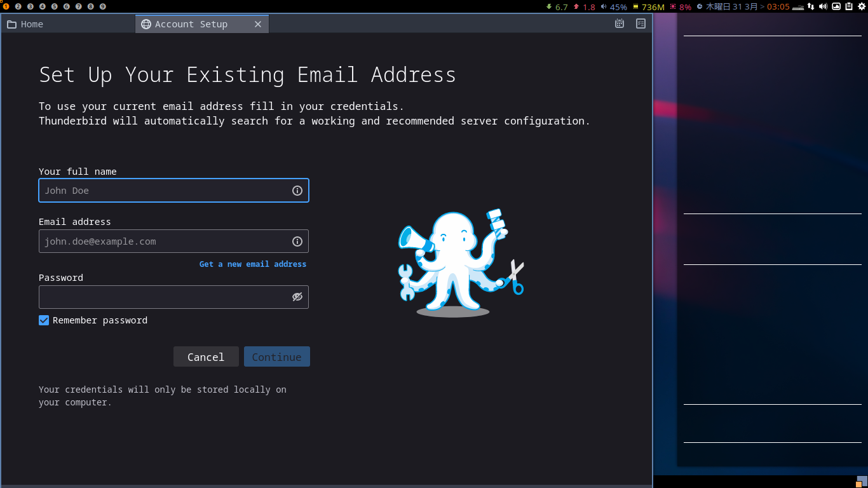Open the settings gear tray icon
The height and width of the screenshot is (488, 868).
pyautogui.click(x=862, y=6)
